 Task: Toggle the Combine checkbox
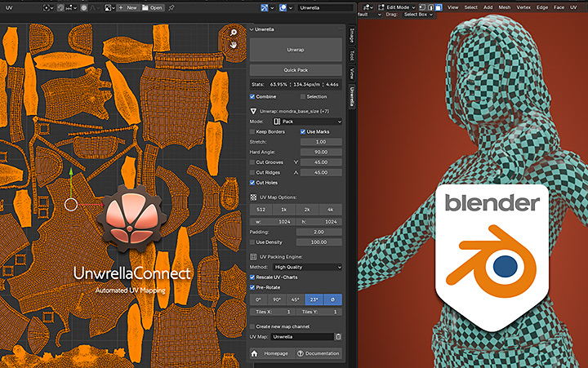252,96
